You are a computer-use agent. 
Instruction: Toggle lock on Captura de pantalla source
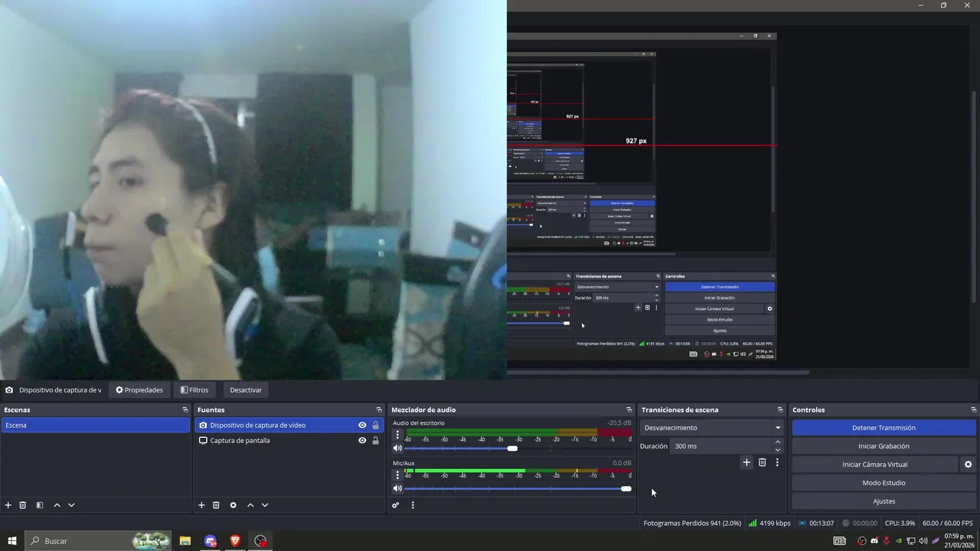pyautogui.click(x=375, y=441)
